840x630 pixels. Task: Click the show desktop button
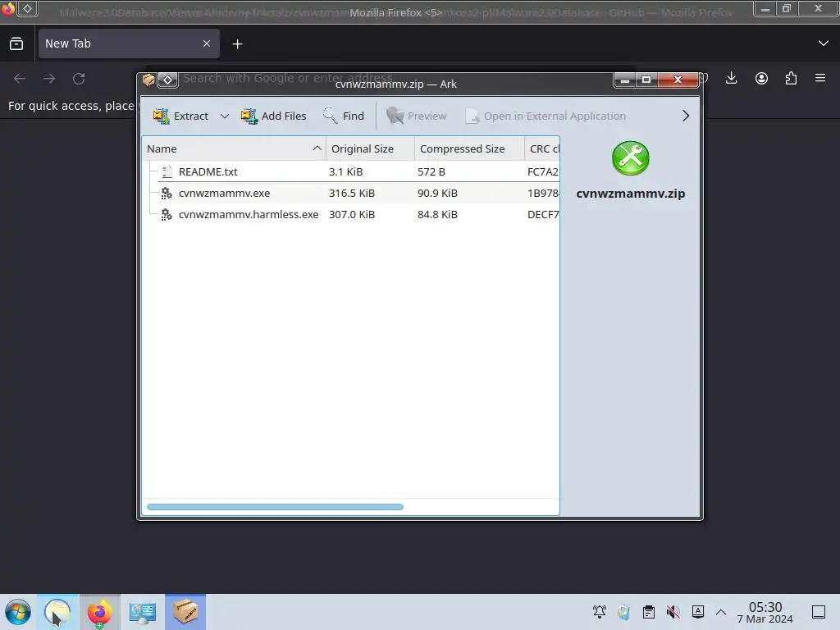pos(819,612)
